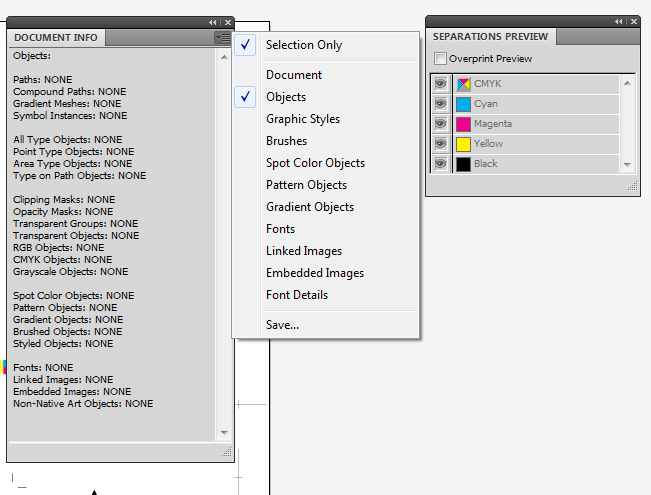This screenshot has width=651, height=495.
Task: Click scroll up arrow in Document Info panel
Action: click(x=224, y=57)
